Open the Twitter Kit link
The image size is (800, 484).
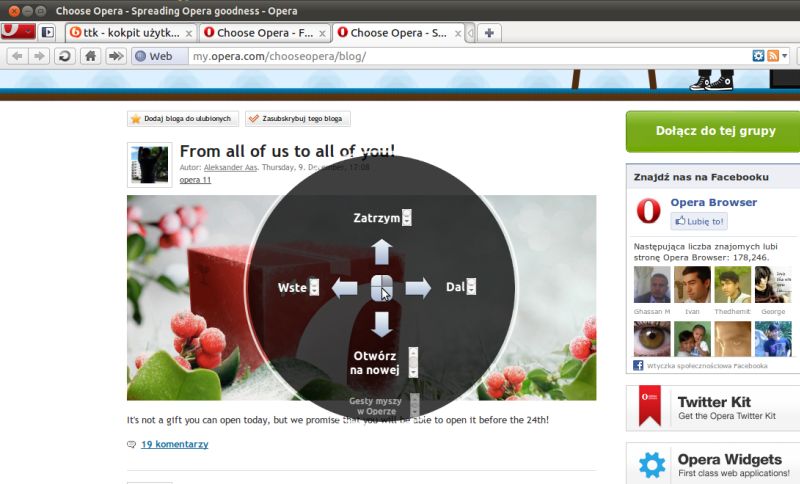714,402
